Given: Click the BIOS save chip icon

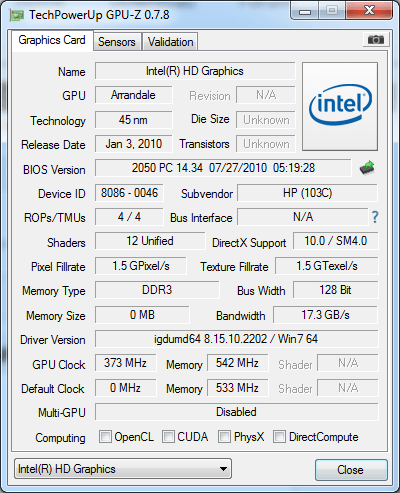Looking at the screenshot, I should [367, 168].
